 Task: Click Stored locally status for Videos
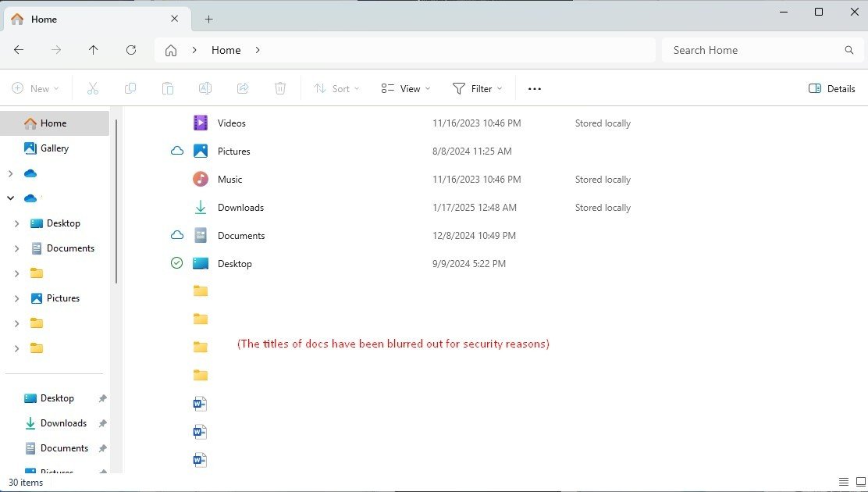point(603,123)
